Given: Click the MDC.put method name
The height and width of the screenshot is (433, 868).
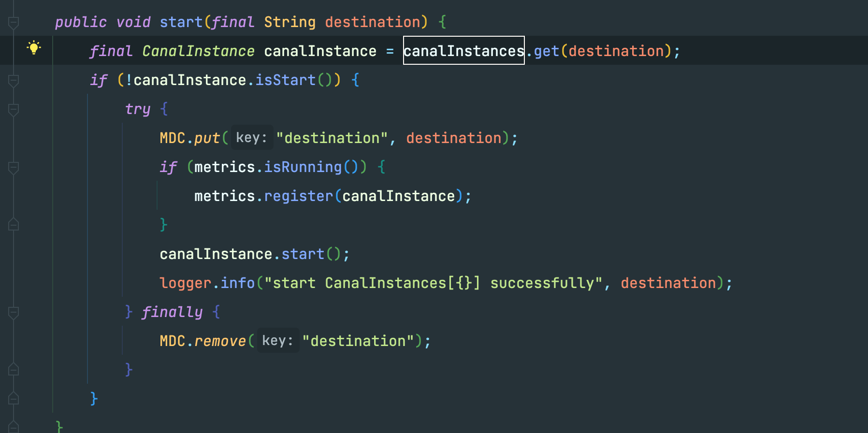Looking at the screenshot, I should [207, 138].
